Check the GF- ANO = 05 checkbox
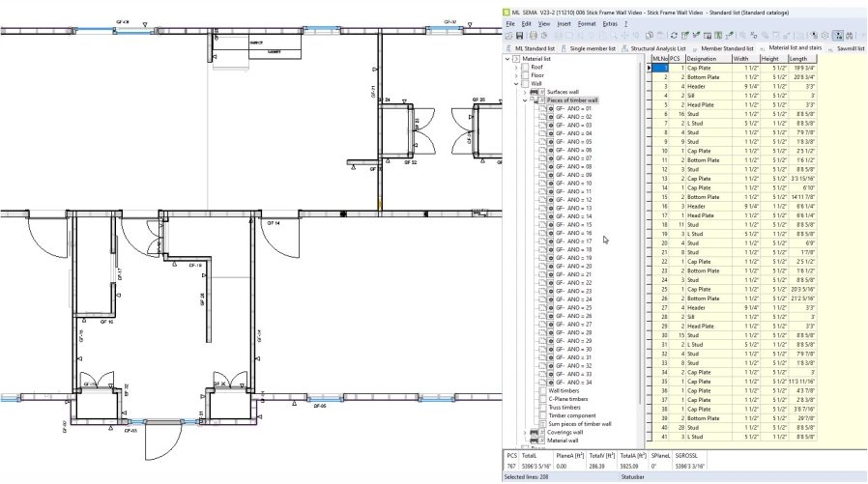 click(541, 142)
